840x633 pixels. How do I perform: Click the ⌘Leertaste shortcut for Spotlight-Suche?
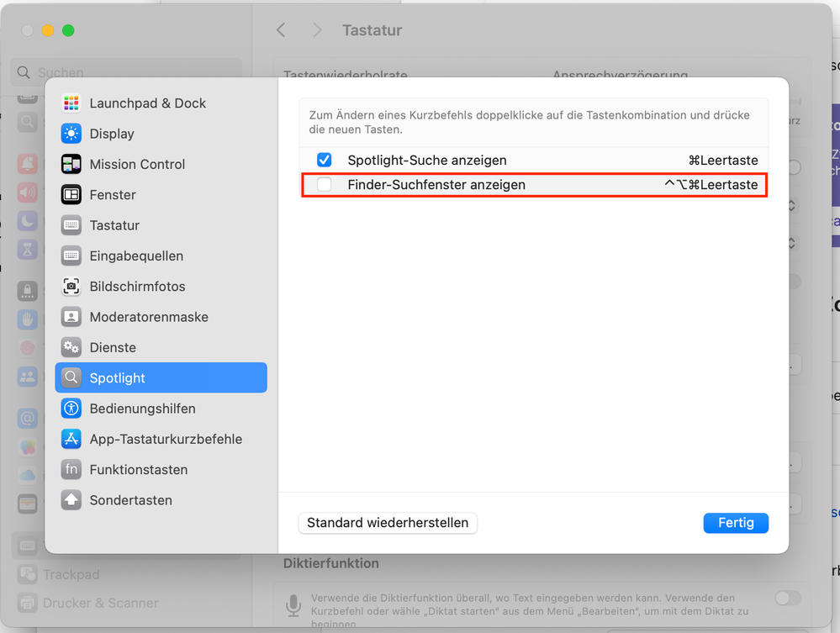point(723,160)
